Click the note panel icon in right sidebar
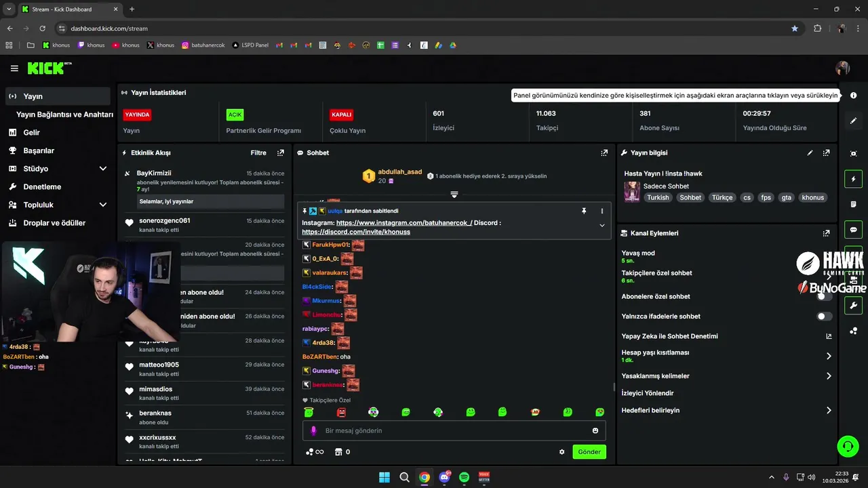The width and height of the screenshot is (868, 488). [x=853, y=204]
